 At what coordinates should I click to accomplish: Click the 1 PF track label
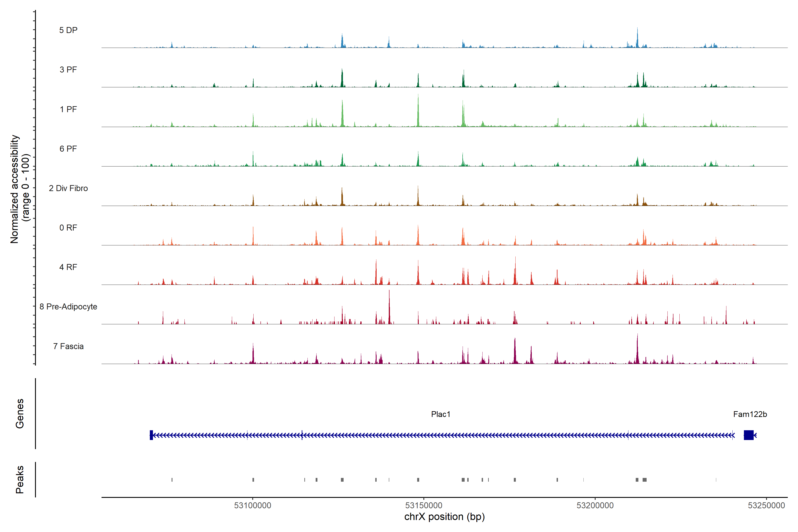coord(68,109)
